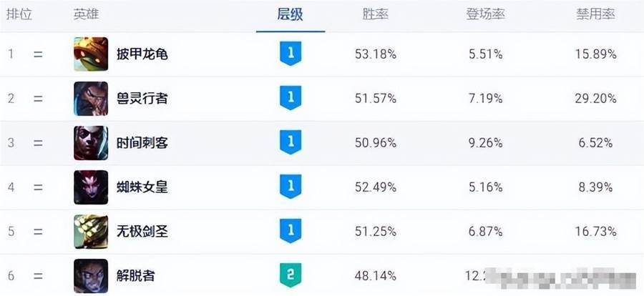
Task: Select the 解脱者 champion portrait
Action: (x=91, y=275)
